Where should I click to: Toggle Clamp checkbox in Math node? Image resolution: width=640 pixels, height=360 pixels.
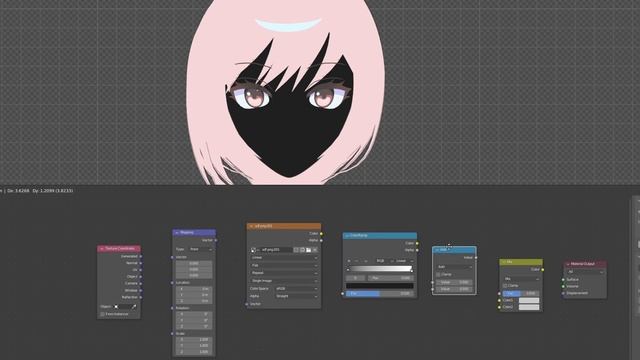pyautogui.click(x=438, y=275)
